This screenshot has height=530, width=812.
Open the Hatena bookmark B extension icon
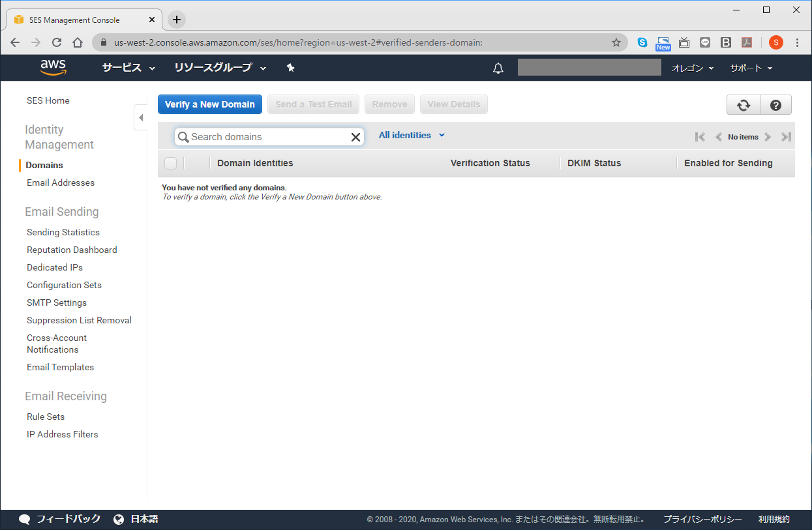tap(726, 42)
